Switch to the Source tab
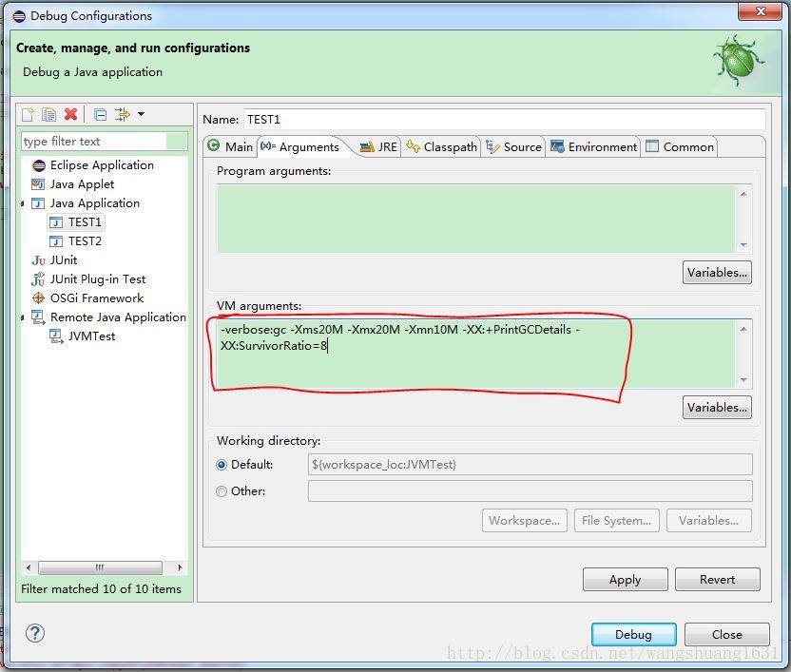The height and width of the screenshot is (672, 791). point(513,146)
